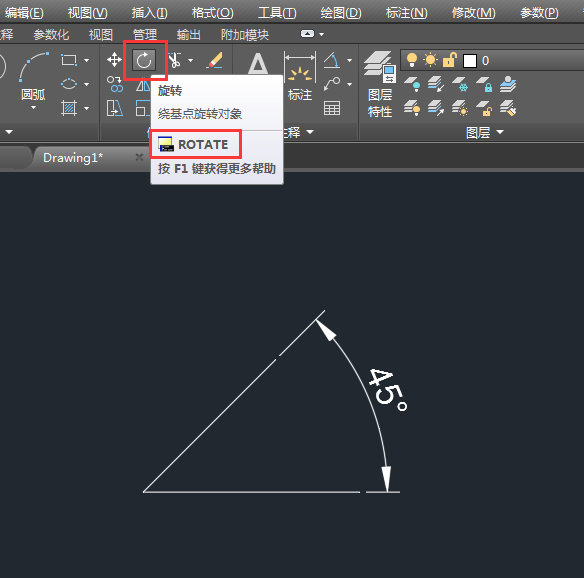Viewport: 584px width, 578px height.
Task: Click the Layer Freeze snowflake icon
Action: pos(459,84)
